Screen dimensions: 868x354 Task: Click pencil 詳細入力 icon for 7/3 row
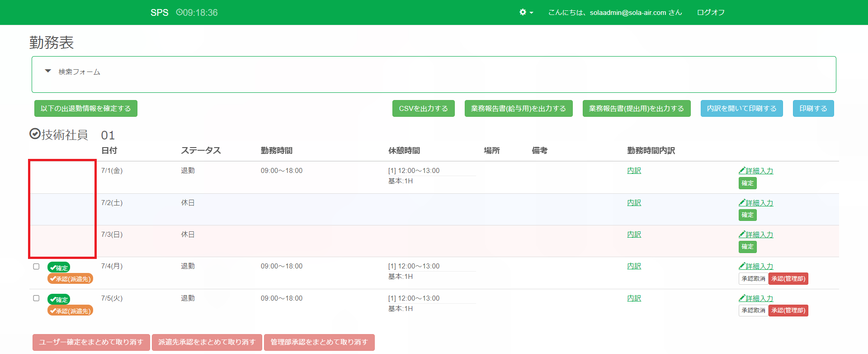click(x=742, y=234)
